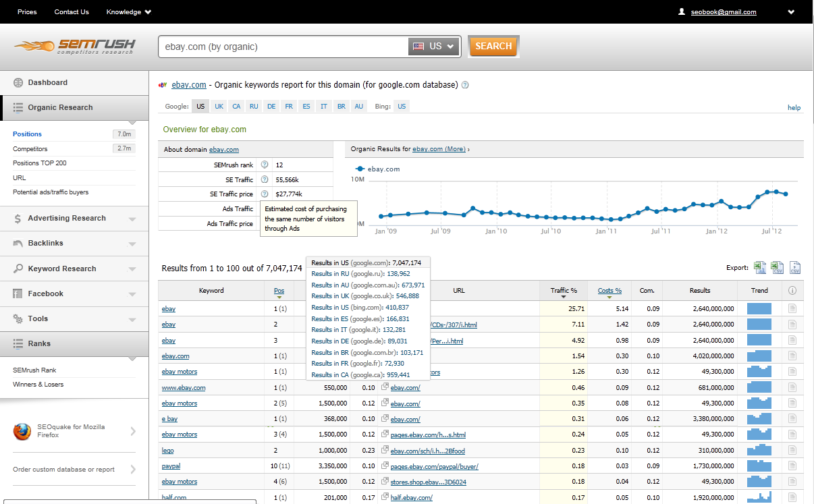The width and height of the screenshot is (814, 504).
Task: Click the Firefox SEOquake icon
Action: click(22, 432)
